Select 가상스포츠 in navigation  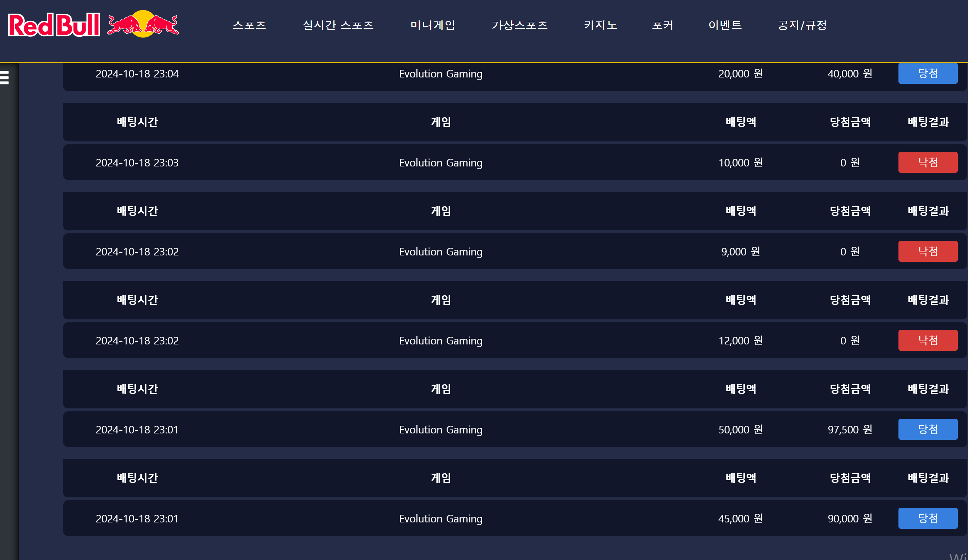click(519, 25)
